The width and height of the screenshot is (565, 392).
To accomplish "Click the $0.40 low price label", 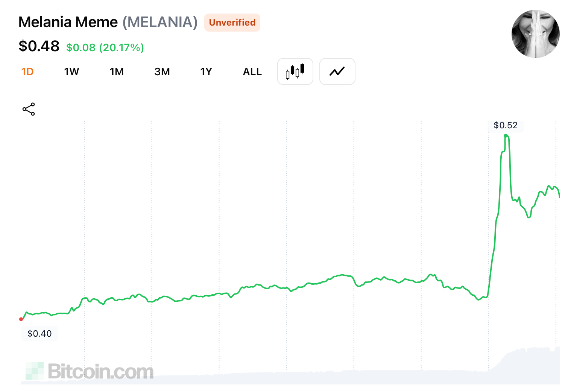I will point(39,333).
